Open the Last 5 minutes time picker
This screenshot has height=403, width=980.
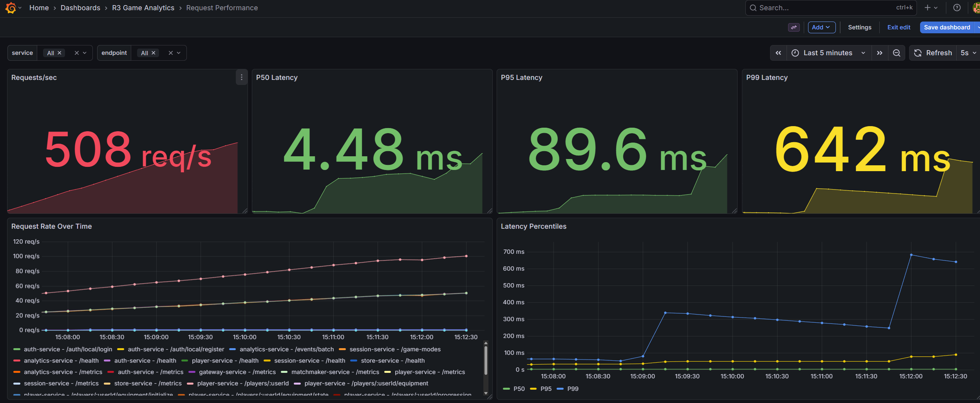(827, 52)
